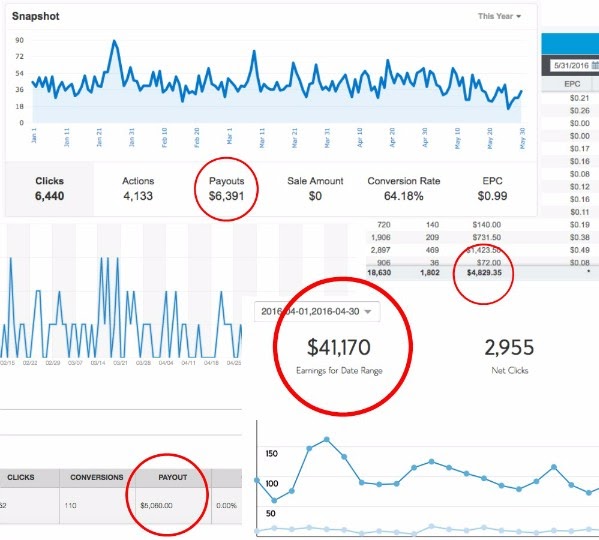Sort by the CLICKS column header
Image resolution: width=599 pixels, height=540 pixels.
21,477
